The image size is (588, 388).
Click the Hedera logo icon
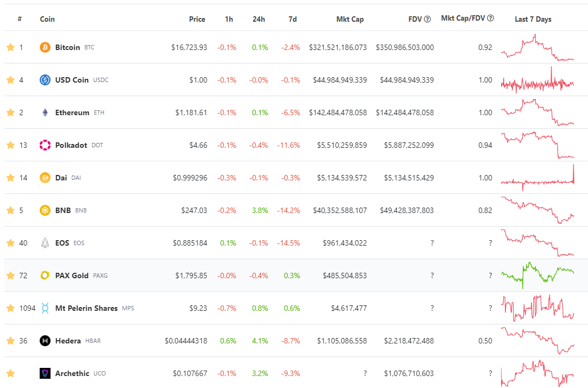coord(45,341)
